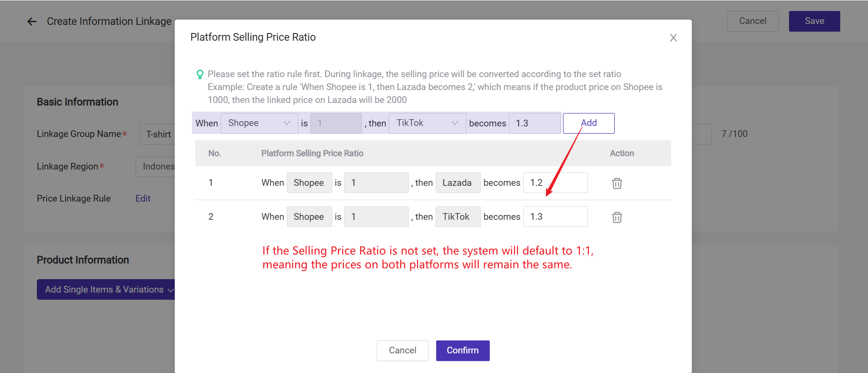The image size is (868, 373).
Task: Go back using the header arrow
Action: point(32,22)
